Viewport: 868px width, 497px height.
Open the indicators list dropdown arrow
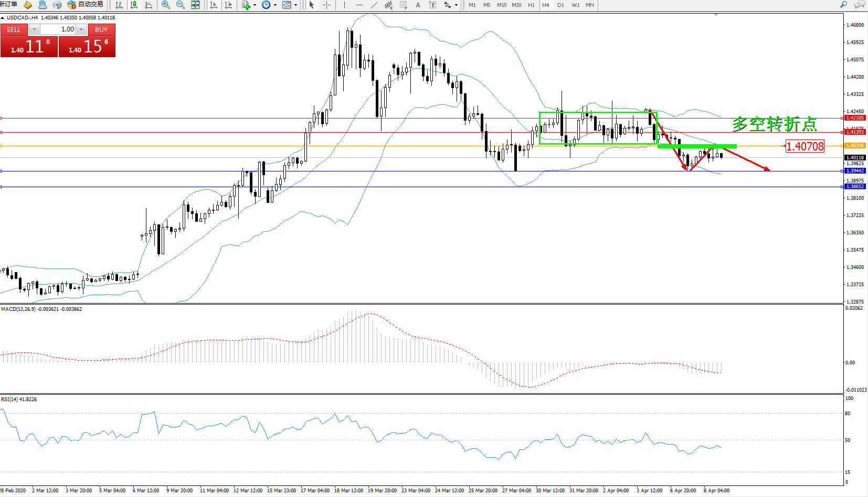click(255, 5)
